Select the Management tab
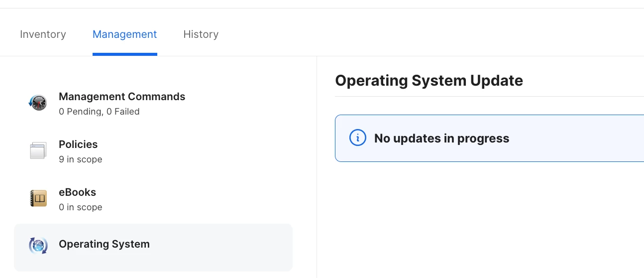Image resolution: width=644 pixels, height=278 pixels. pos(125,34)
